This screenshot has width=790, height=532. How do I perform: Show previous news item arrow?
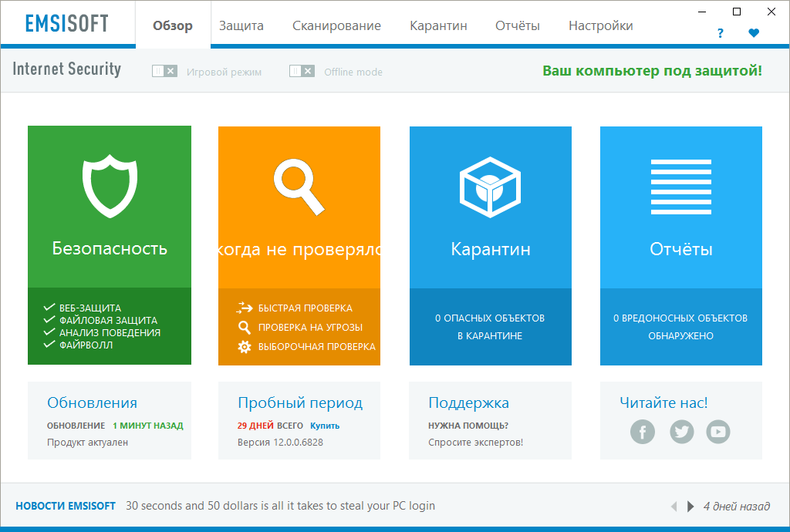pyautogui.click(x=674, y=507)
